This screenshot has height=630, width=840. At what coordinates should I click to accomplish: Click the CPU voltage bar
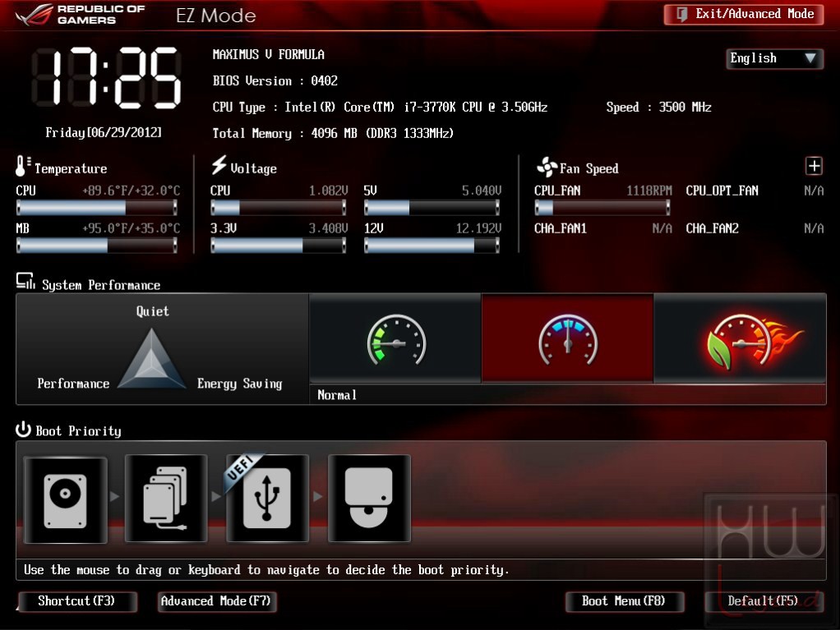click(x=279, y=208)
